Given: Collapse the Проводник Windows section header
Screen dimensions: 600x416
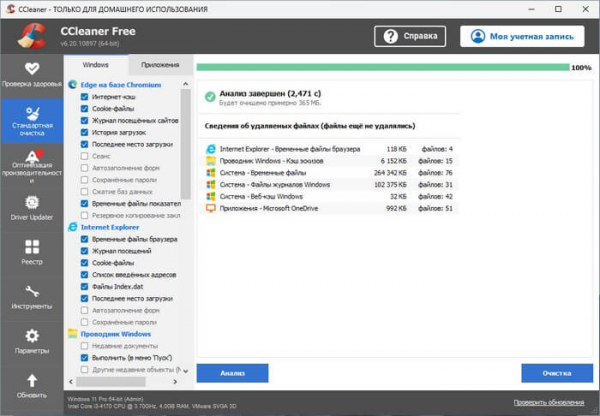Looking at the screenshot, I should (x=116, y=334).
